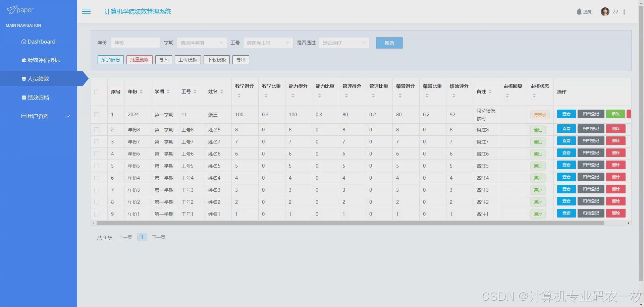This screenshot has height=307, width=644.
Task: Open the three-dot more options menu
Action: (x=624, y=12)
